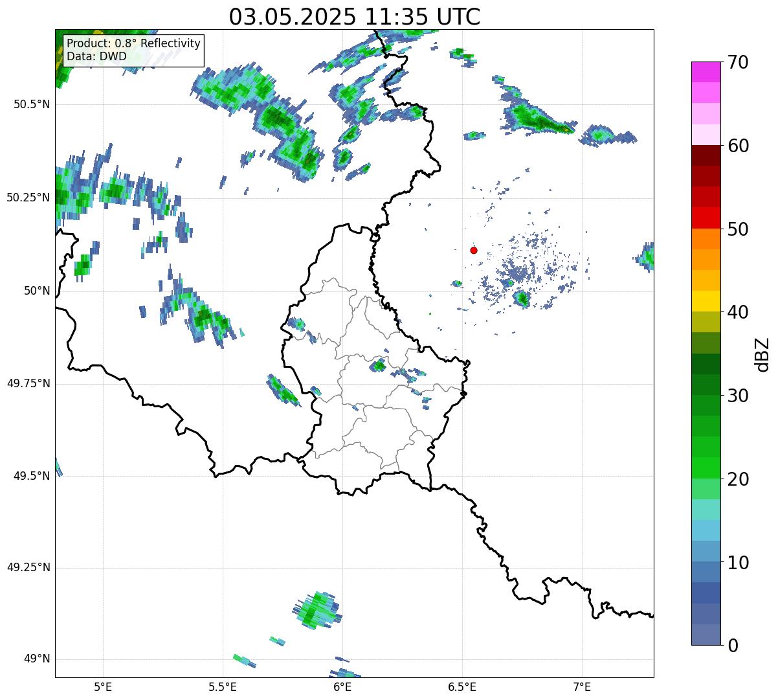This screenshot has width=778, height=700.
Task: Click the colorbar '0' tick label
Action: (x=733, y=646)
